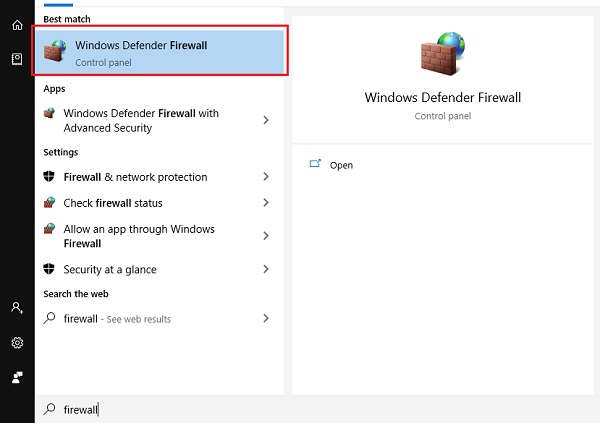The height and width of the screenshot is (423, 600).
Task: Expand arrow for Firewall with Advanced Security
Action: tap(266, 120)
